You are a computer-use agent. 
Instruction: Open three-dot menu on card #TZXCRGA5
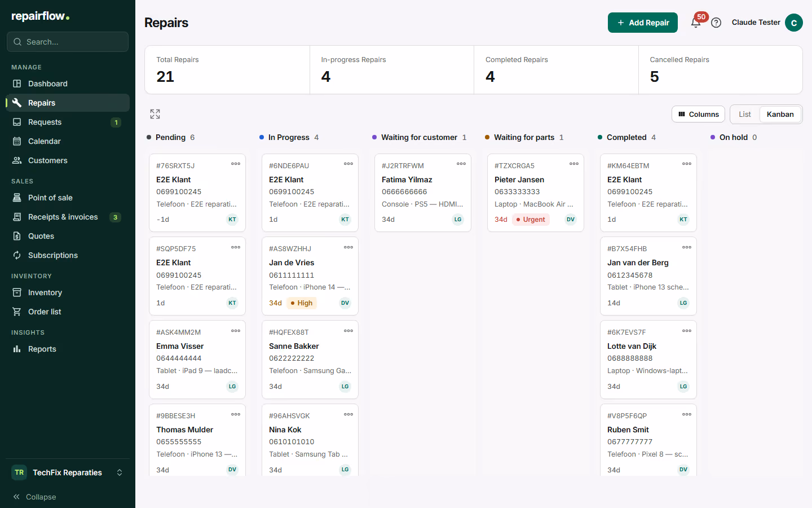[574, 164]
